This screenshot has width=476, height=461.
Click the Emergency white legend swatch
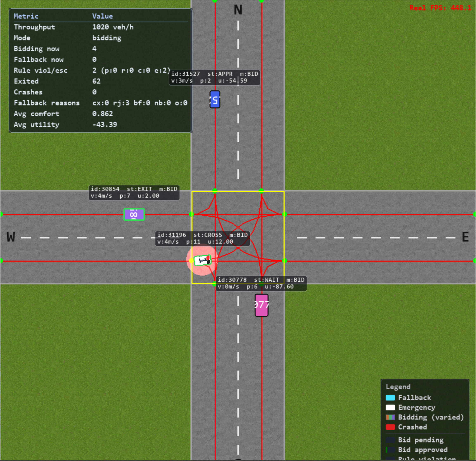click(x=390, y=407)
